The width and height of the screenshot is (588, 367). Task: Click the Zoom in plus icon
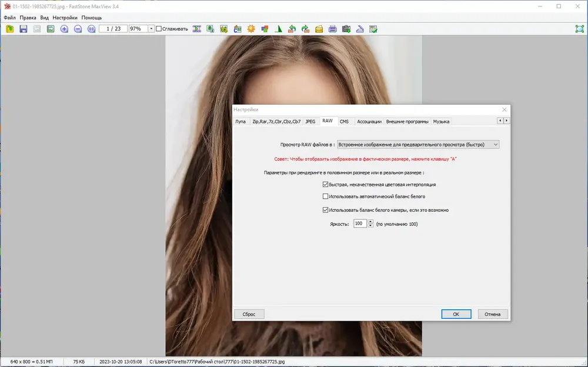64,29
